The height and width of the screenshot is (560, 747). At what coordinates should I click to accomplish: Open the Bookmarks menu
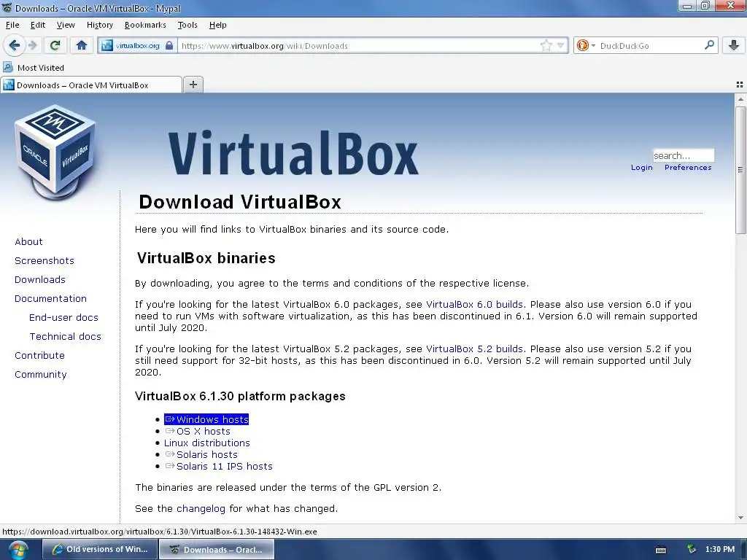(x=145, y=25)
